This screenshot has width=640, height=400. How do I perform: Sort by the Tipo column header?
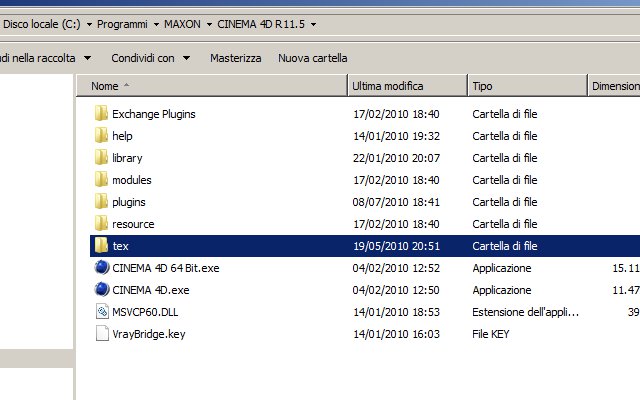527,86
